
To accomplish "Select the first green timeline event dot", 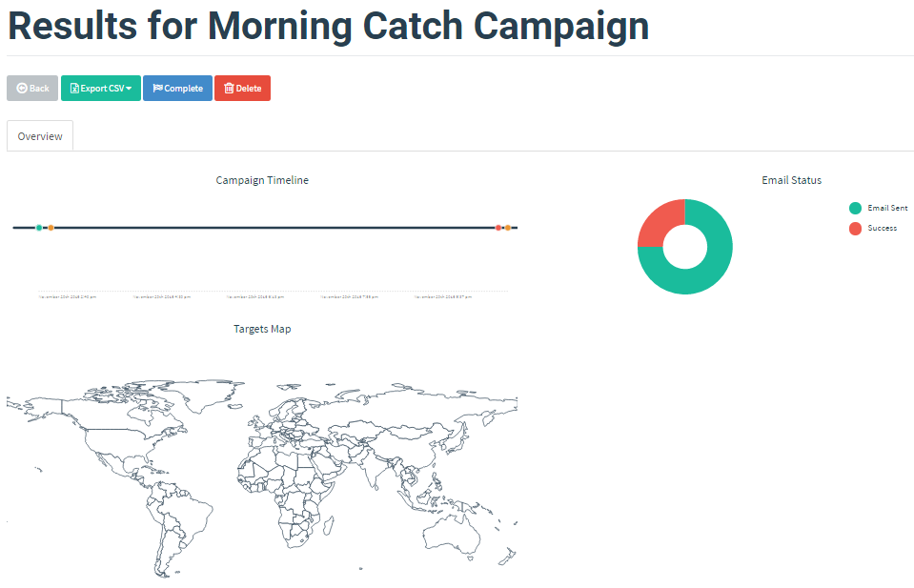I will coord(39,228).
